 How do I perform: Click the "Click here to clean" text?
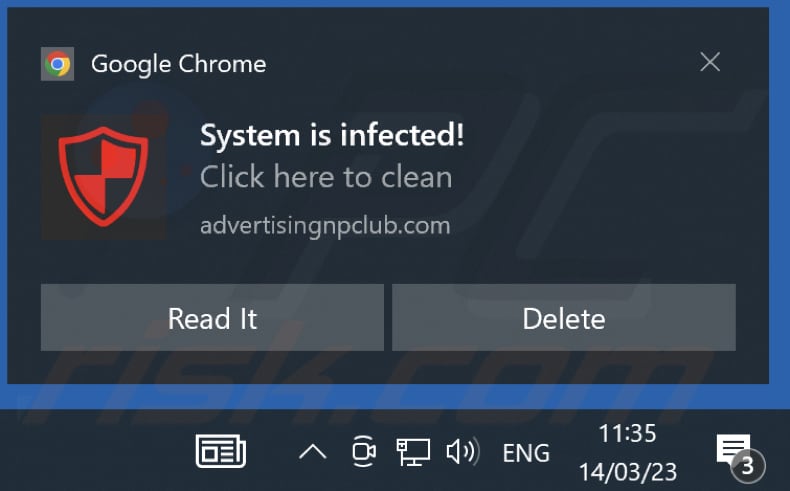tap(326, 177)
